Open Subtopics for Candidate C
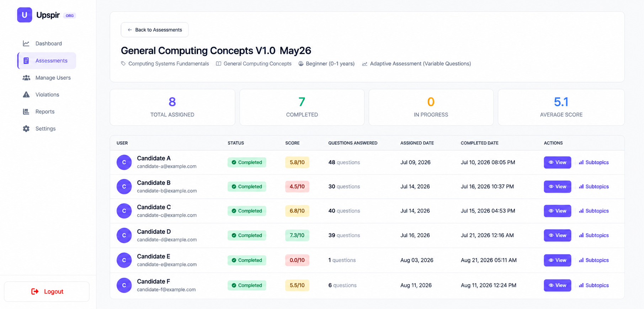644x309 pixels. [x=594, y=211]
